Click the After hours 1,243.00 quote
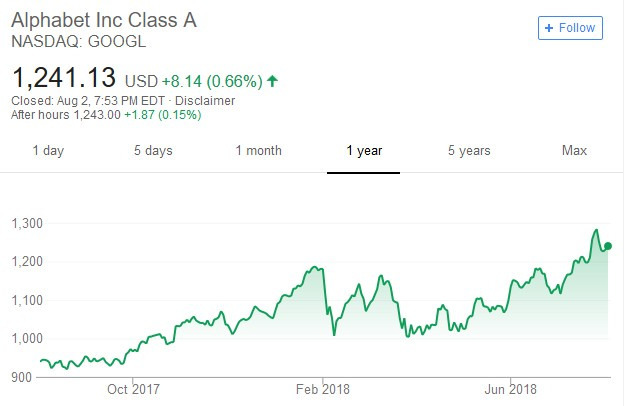 click(66, 115)
